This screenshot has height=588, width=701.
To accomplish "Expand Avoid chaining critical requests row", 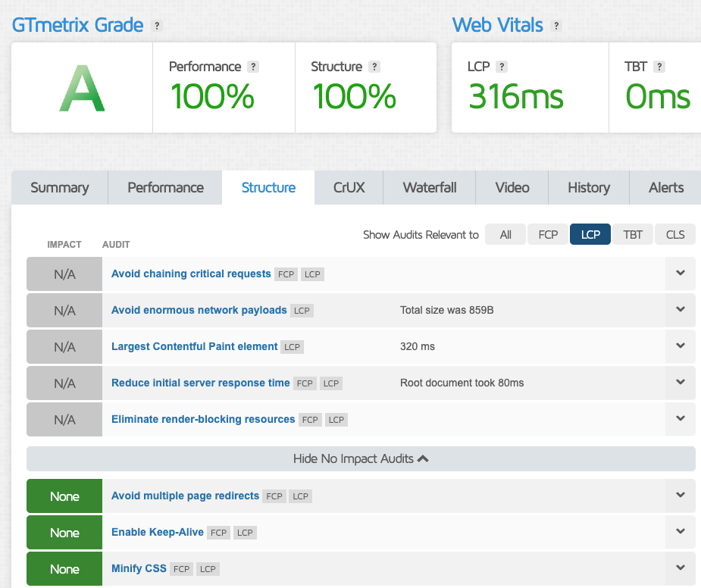I will point(681,273).
